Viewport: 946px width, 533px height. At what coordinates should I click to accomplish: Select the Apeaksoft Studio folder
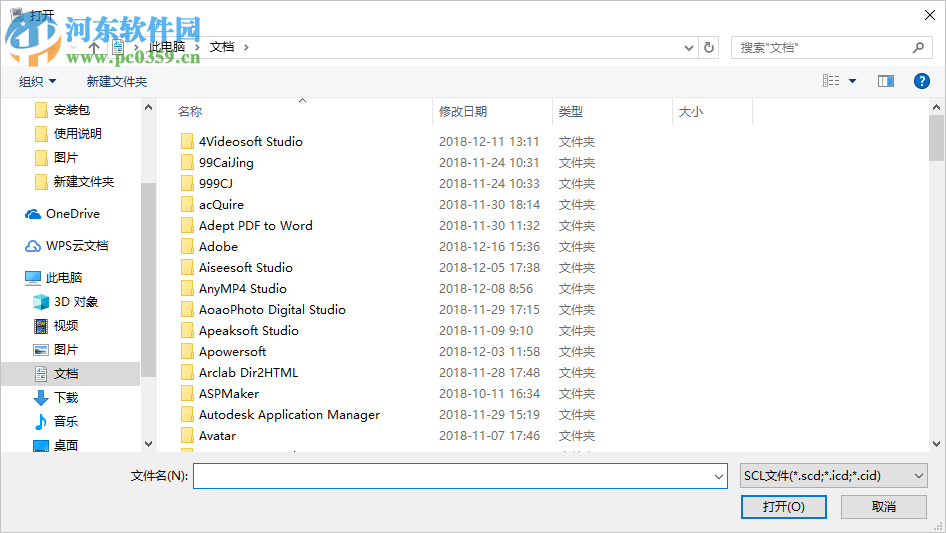click(249, 331)
